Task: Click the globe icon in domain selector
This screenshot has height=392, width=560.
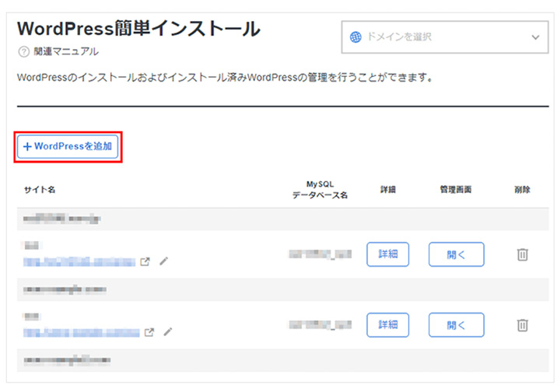Action: coord(355,37)
